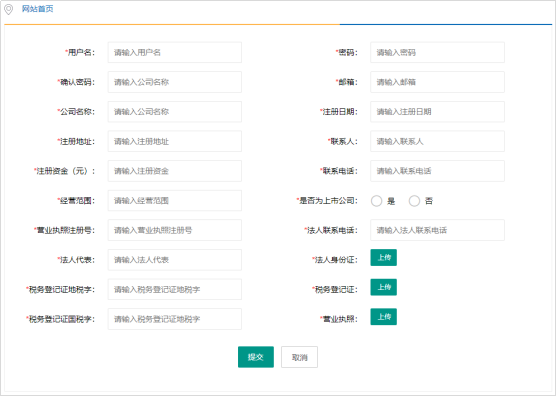Screen dimensions: 556x396
Task: Click the location pin icon
Action: click(9, 9)
